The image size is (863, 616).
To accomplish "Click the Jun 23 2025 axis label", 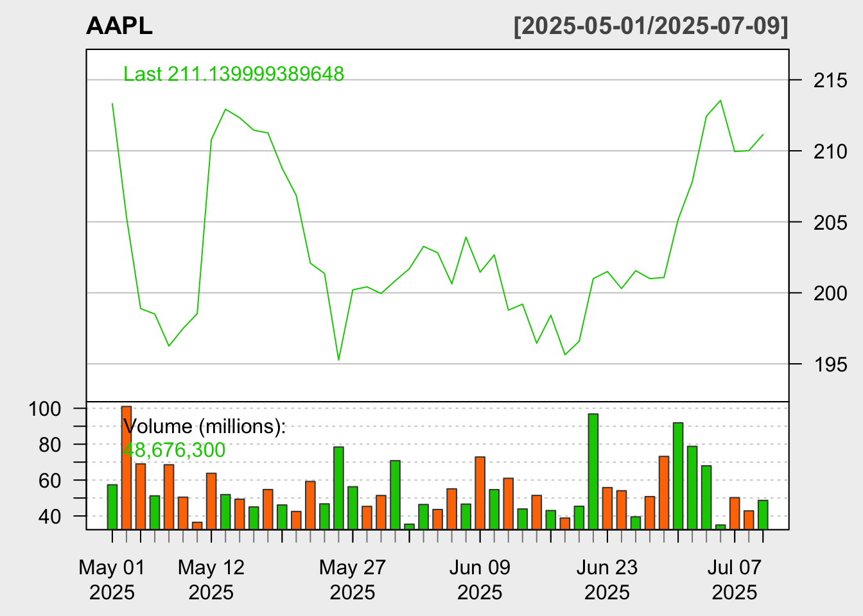I will [607, 579].
